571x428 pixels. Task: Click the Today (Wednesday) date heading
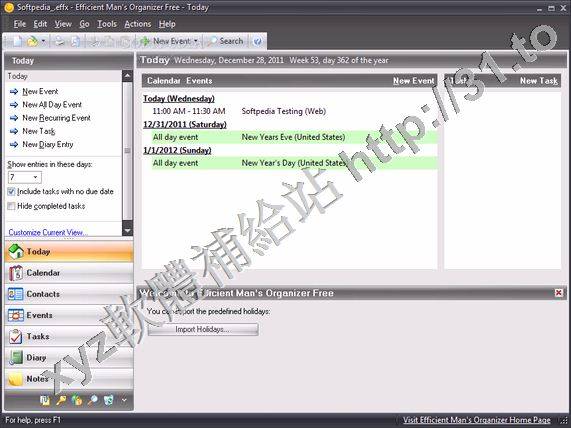click(x=179, y=99)
